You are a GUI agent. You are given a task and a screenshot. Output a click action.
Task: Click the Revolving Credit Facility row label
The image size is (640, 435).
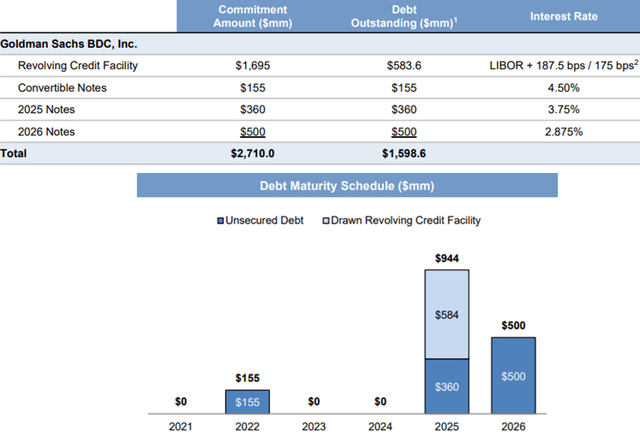[x=78, y=65]
